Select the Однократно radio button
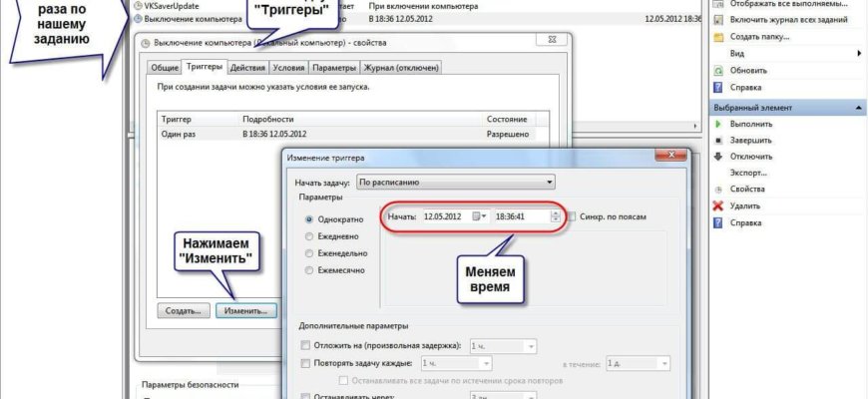Screen dimensions: 868x399 tap(309, 219)
